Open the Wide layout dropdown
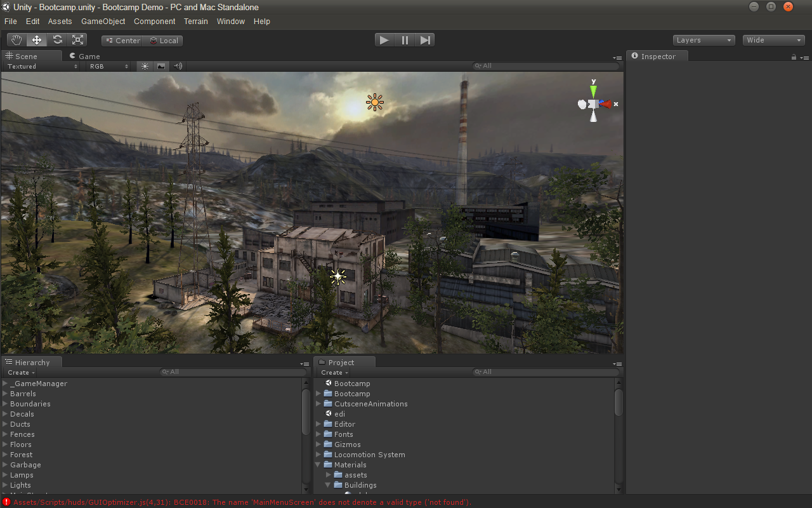This screenshot has width=812, height=508. point(774,40)
